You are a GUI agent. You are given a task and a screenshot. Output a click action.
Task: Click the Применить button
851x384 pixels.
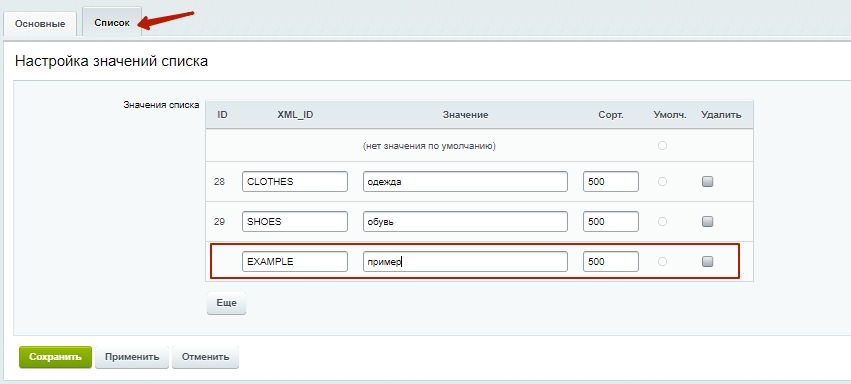coord(132,357)
